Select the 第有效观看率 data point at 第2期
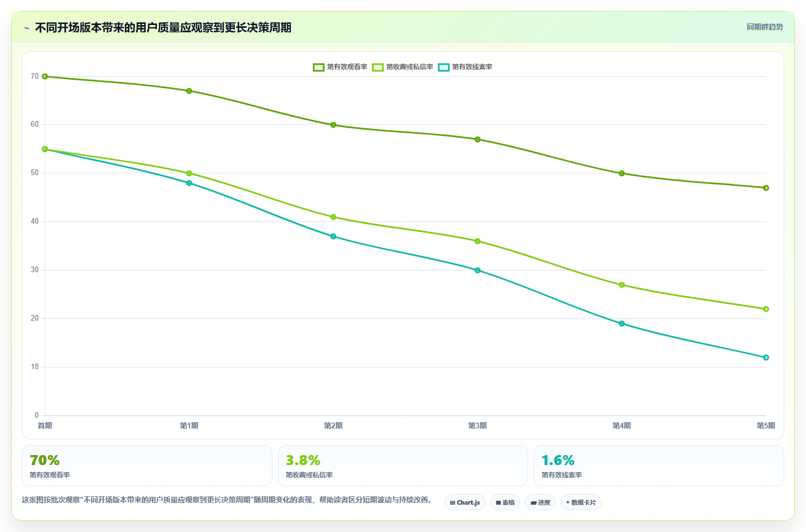Image resolution: width=806 pixels, height=532 pixels. 333,125
